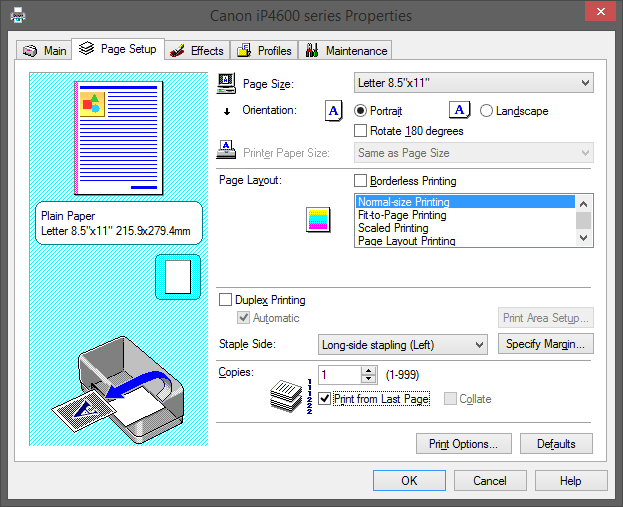Switch to the Main tab
Screen dimensions: 623x507
44,50
